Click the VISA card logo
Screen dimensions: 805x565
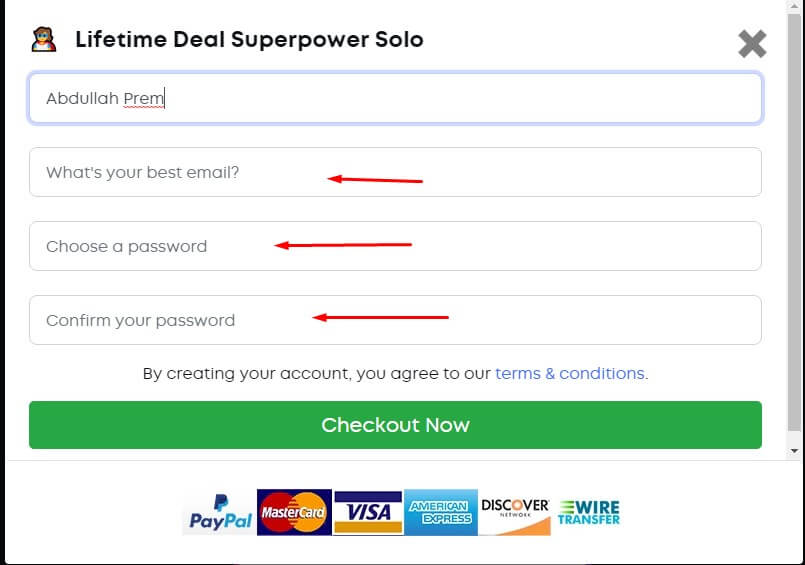[x=368, y=512]
